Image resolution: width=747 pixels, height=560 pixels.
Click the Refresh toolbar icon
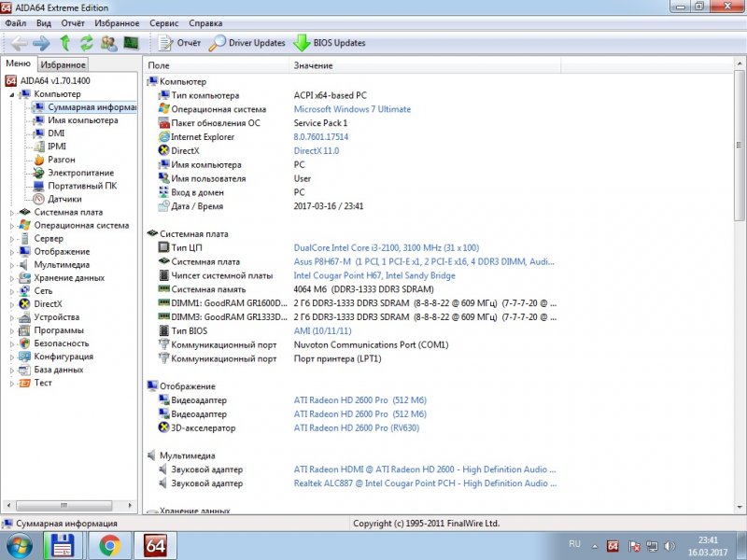[x=86, y=43]
